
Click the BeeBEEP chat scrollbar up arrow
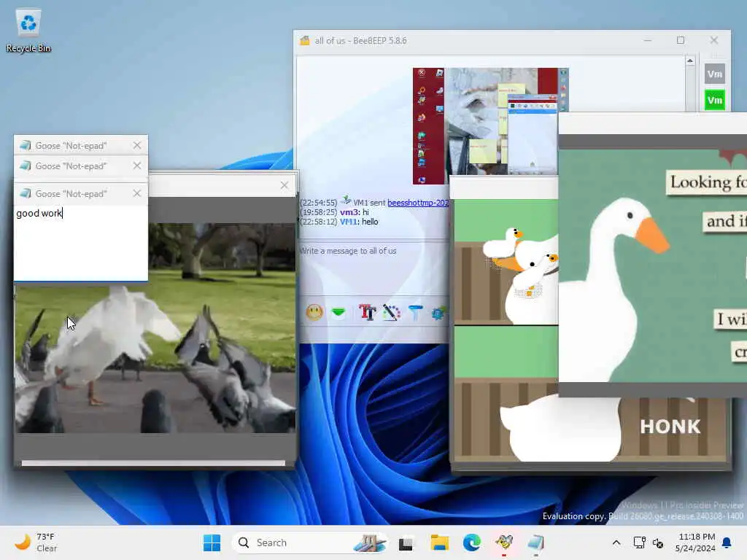(x=690, y=61)
